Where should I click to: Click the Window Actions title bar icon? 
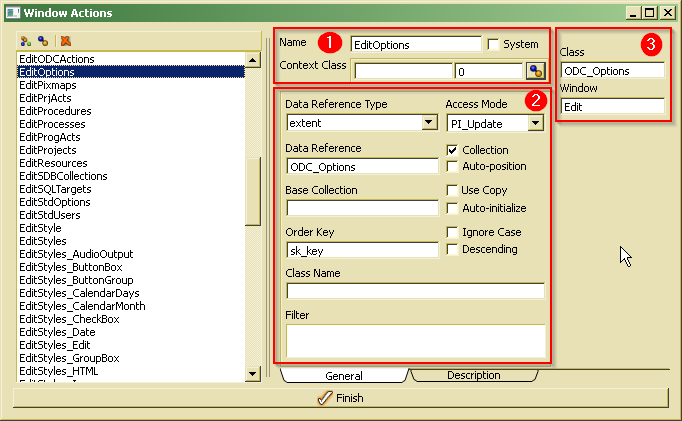pyautogui.click(x=11, y=13)
